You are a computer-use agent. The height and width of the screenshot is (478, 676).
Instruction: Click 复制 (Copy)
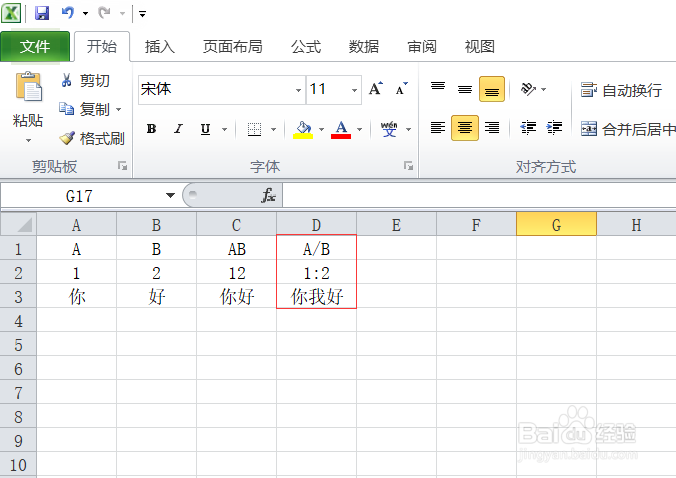pos(85,109)
